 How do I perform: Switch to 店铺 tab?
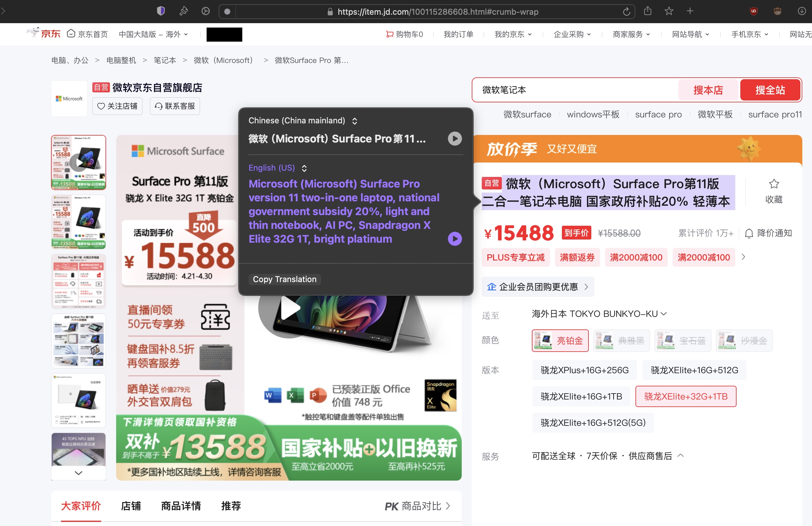[x=131, y=506]
